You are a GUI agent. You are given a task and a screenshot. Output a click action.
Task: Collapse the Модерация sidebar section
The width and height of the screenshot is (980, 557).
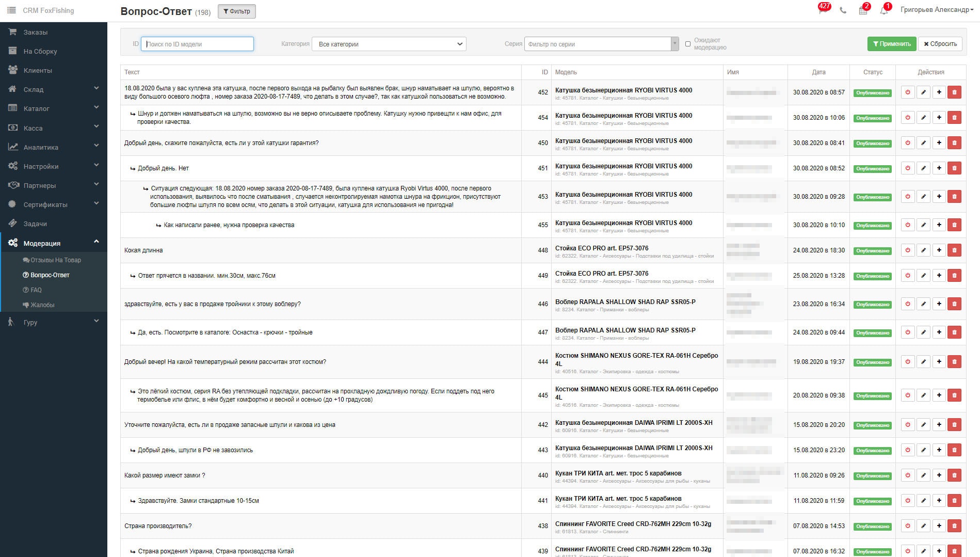click(x=54, y=243)
